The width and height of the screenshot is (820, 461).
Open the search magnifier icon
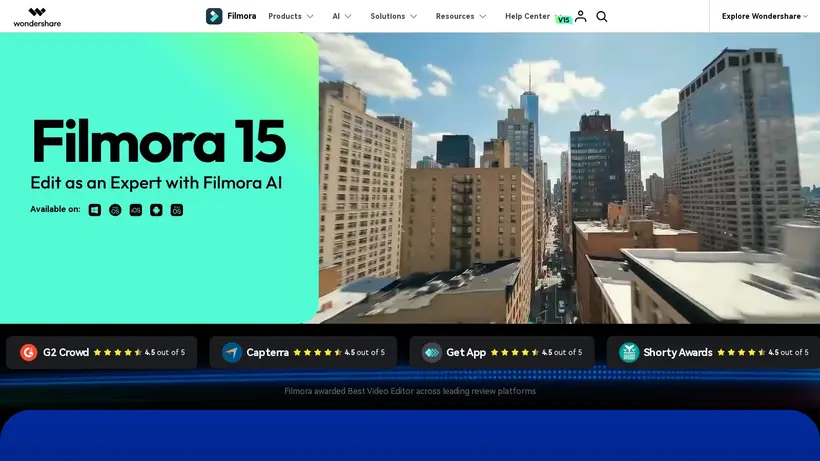pyautogui.click(x=602, y=17)
